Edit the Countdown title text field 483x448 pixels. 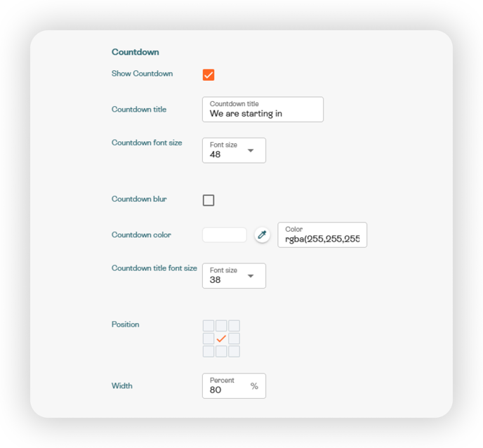point(263,110)
